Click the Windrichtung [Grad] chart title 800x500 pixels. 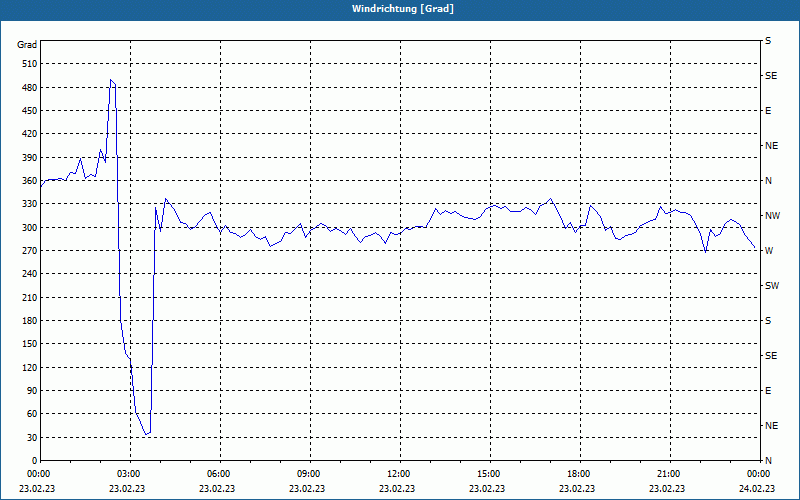point(403,9)
